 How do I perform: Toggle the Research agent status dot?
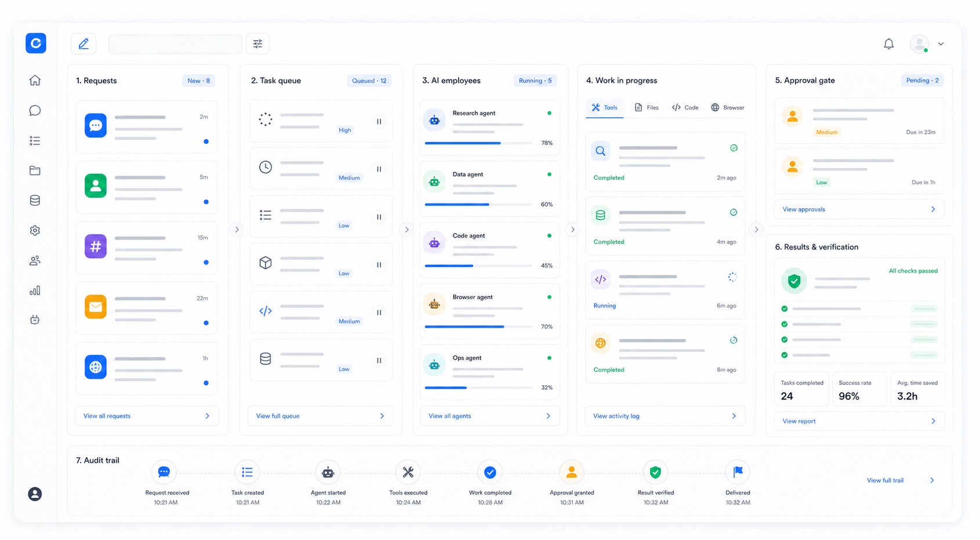(x=549, y=113)
